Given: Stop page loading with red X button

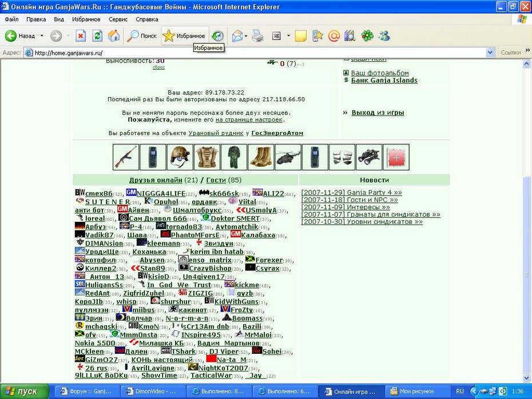Looking at the screenshot, I should (81, 35).
